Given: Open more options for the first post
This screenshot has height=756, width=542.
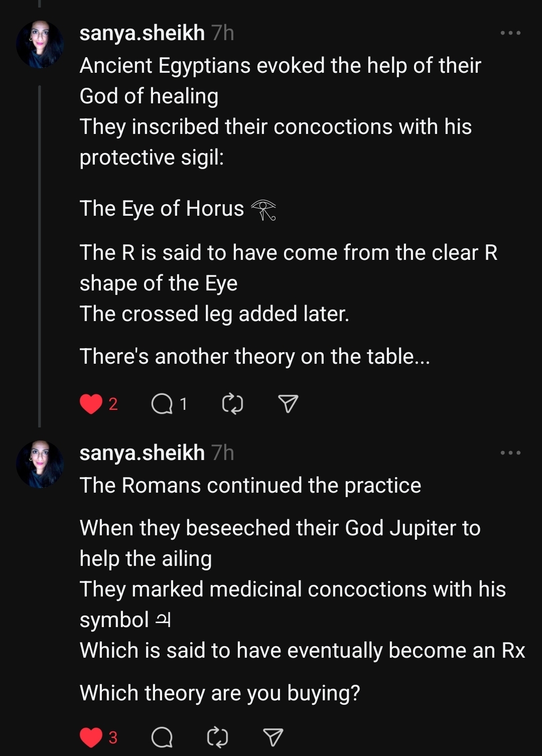Looking at the screenshot, I should (510, 33).
